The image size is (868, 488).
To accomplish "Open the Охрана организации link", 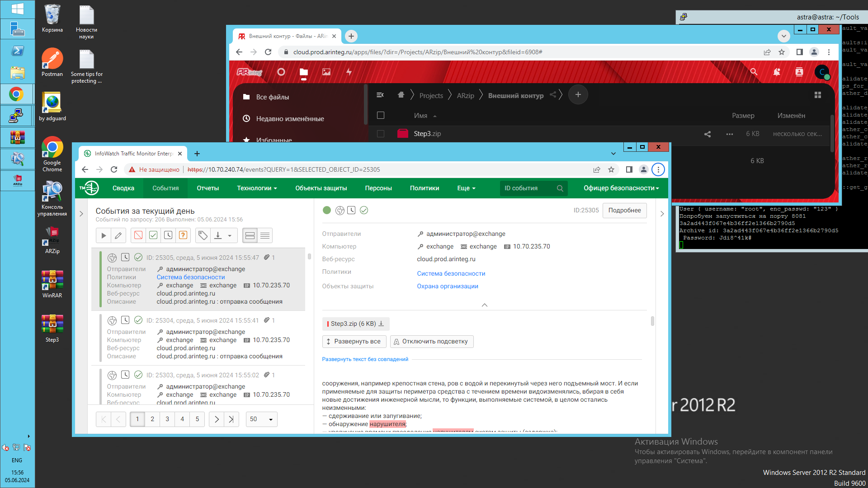I will (x=448, y=286).
